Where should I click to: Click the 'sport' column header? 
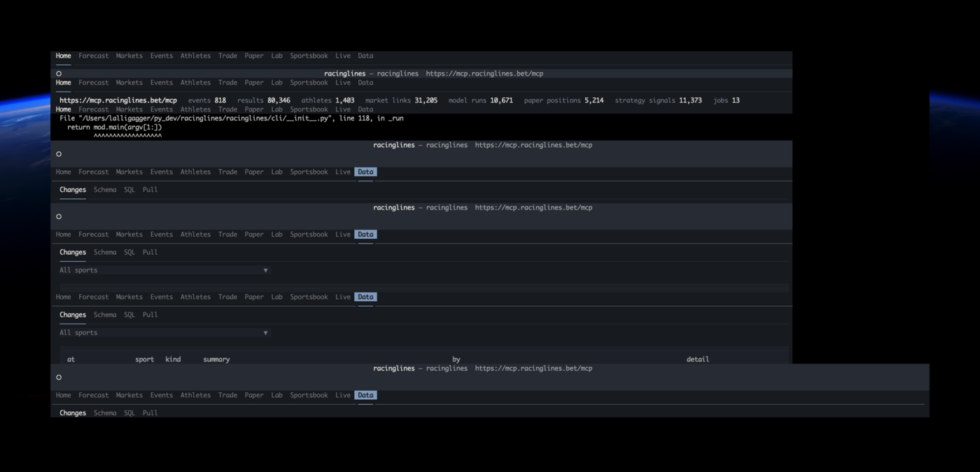[144, 359]
